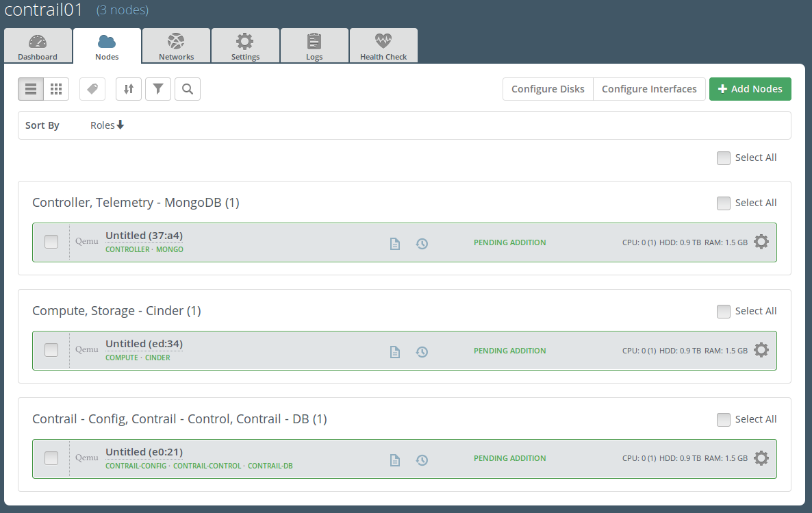This screenshot has height=513, width=812.
Task: Check Select All for Controller, Telemetry group
Action: (x=724, y=203)
